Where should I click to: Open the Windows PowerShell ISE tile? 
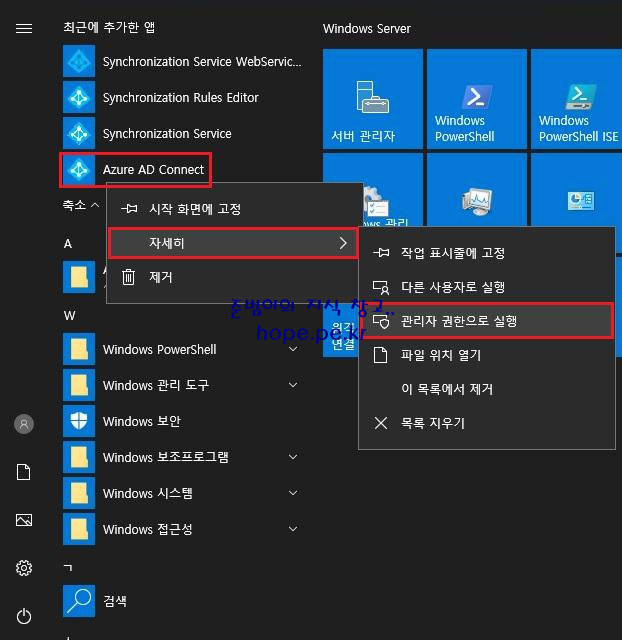point(576,99)
